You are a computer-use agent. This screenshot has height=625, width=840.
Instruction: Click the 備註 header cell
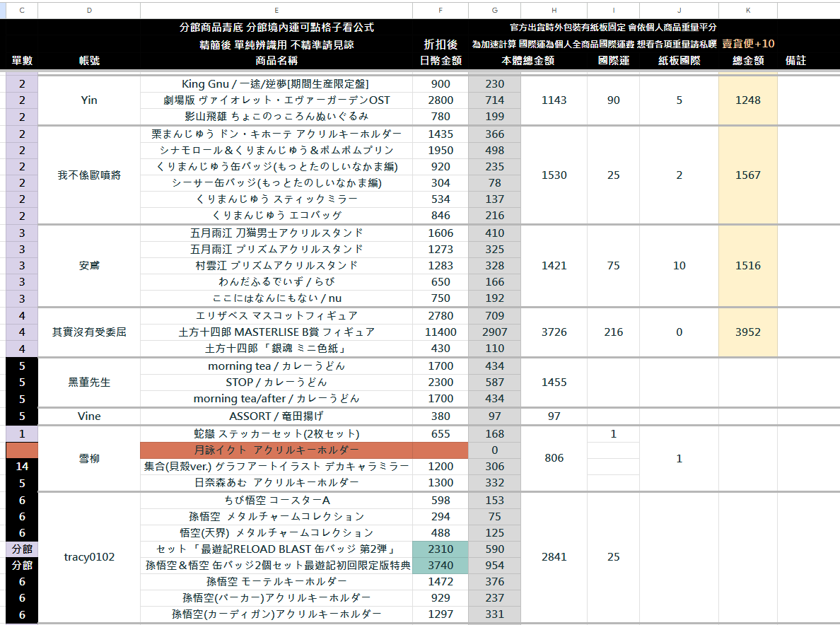pyautogui.click(x=796, y=61)
